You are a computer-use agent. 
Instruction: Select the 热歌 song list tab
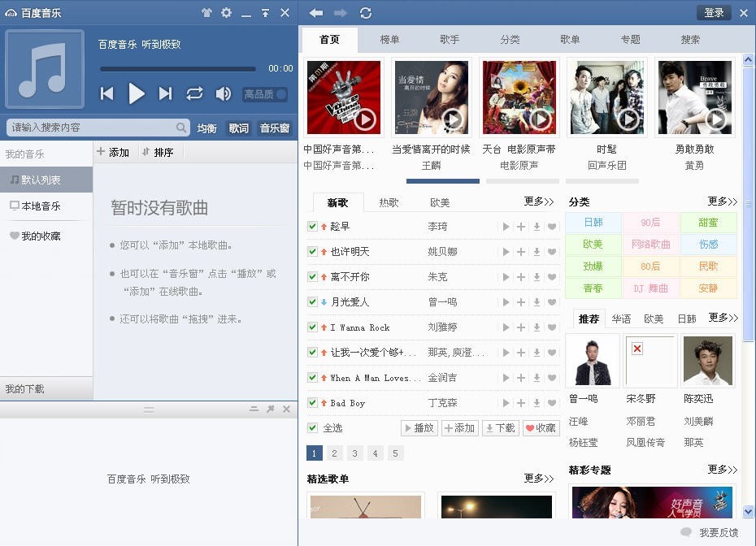coord(389,202)
